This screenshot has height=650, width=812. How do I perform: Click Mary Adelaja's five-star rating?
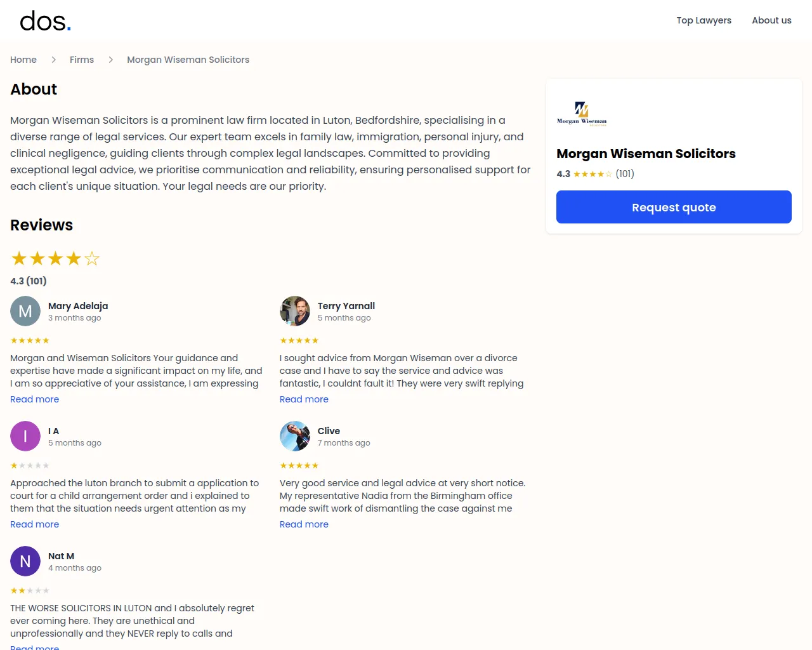[30, 340]
